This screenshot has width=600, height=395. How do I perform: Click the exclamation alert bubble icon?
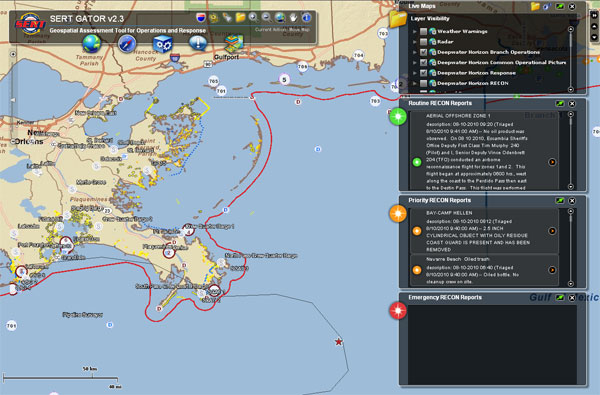198,43
